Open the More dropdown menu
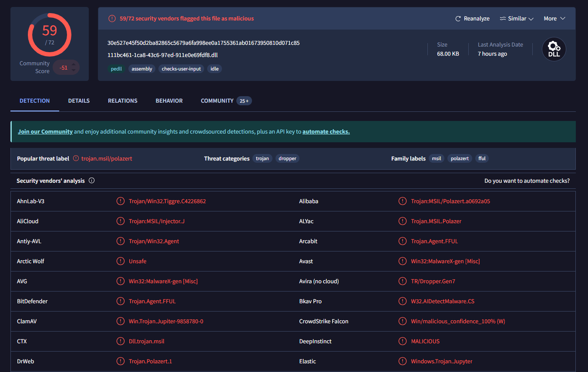Screen dimensions: 588x372 (554, 19)
